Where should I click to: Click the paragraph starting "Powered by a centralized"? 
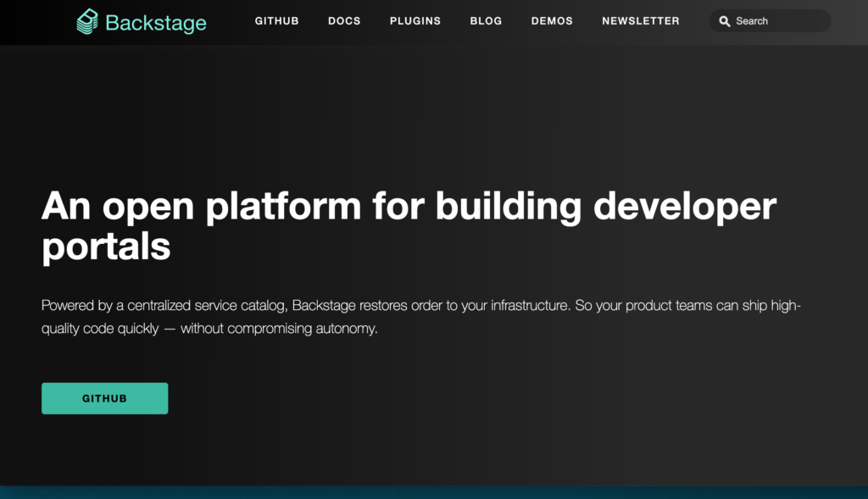coord(420,317)
